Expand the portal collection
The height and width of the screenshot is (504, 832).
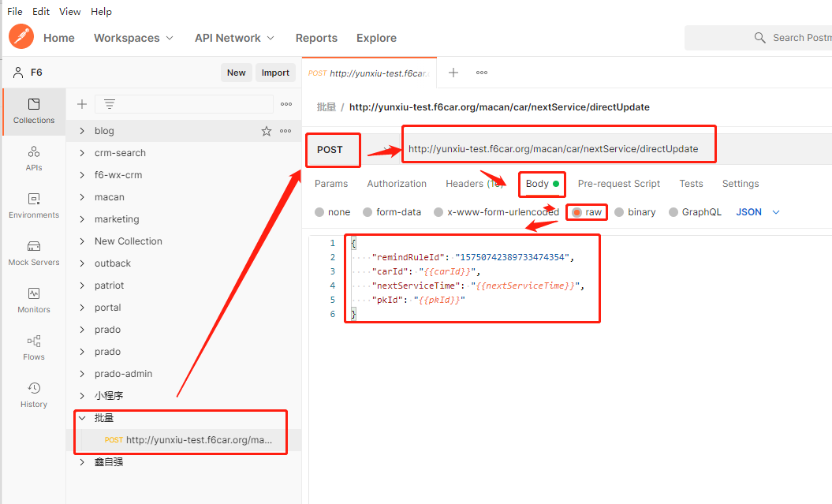[82, 308]
